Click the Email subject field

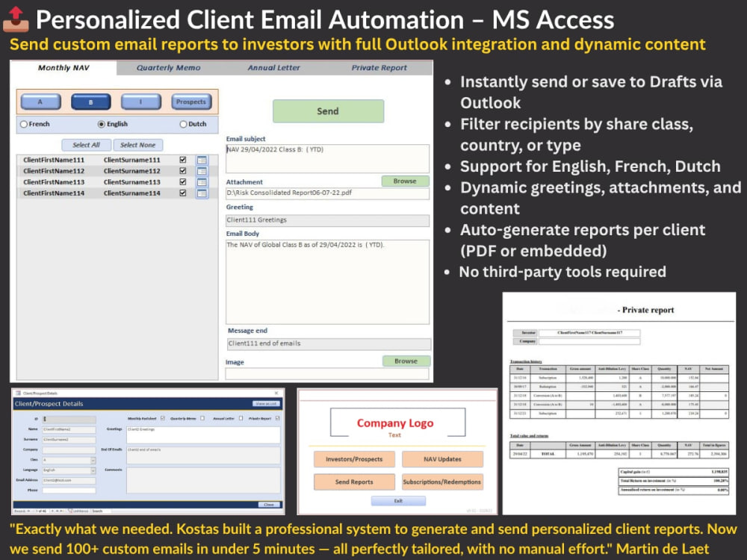point(328,158)
